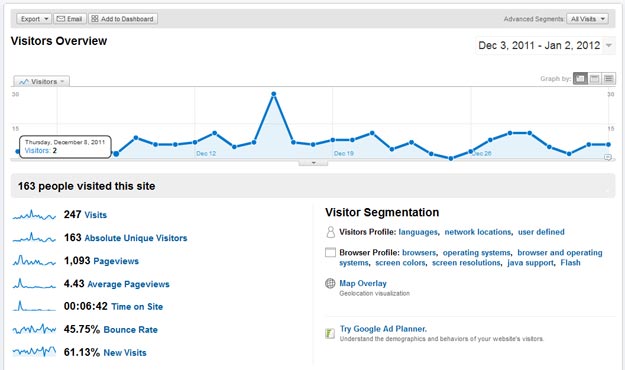Click the Visits sparkline thumbnail
Viewport: 625px width, 370px height.
(34, 215)
